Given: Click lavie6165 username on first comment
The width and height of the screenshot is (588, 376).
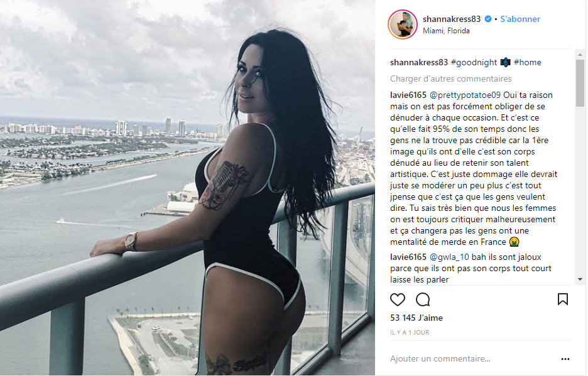Looking at the screenshot, I should (x=408, y=95).
